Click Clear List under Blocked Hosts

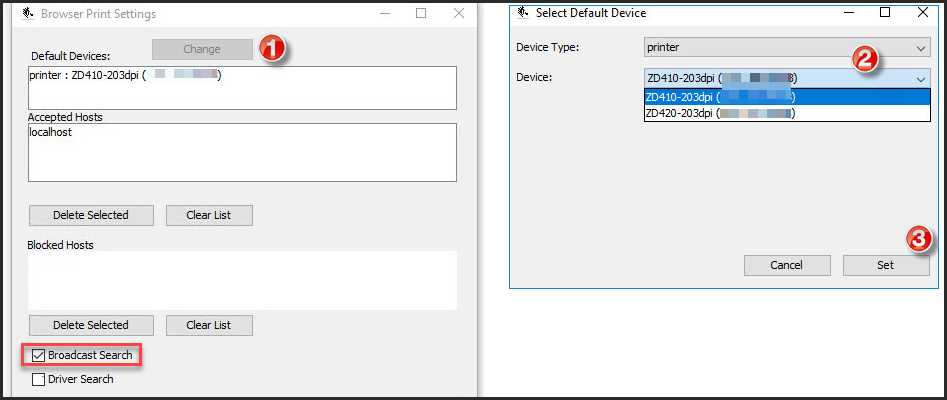click(x=208, y=325)
